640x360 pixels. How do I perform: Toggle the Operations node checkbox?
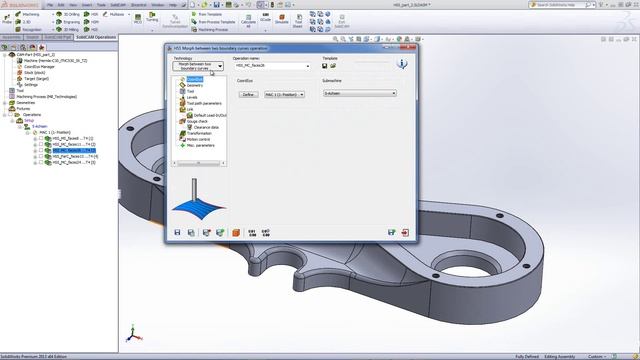click(11, 115)
